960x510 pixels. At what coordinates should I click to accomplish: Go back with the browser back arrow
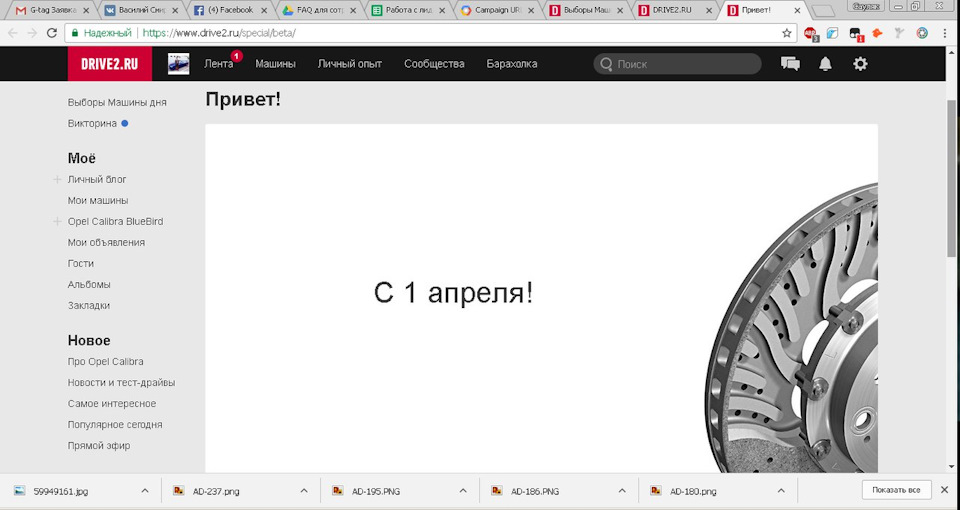(13, 33)
